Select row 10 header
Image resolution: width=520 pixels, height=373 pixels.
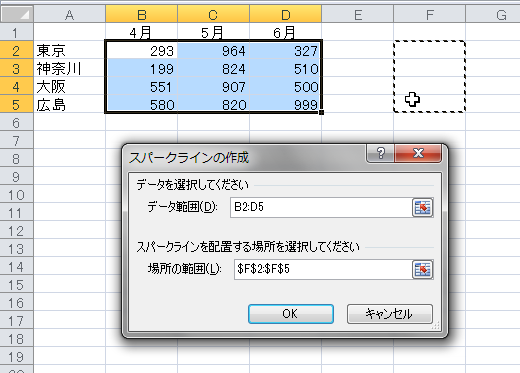pyautogui.click(x=17, y=195)
